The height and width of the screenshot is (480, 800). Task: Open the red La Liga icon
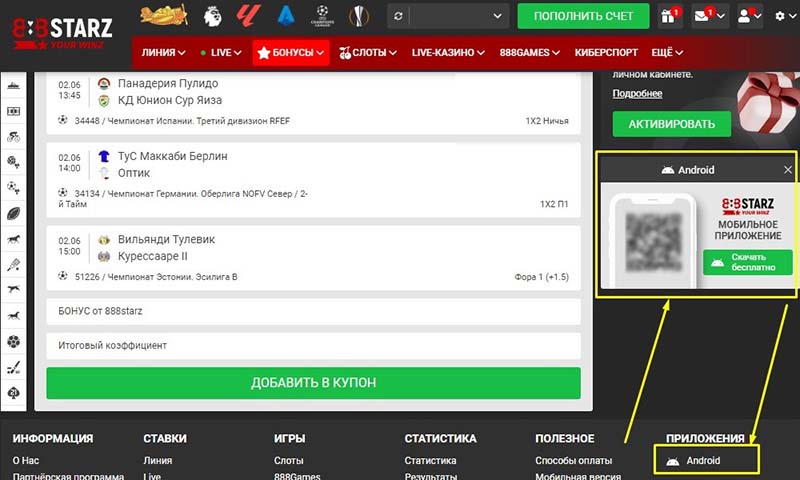[x=248, y=16]
